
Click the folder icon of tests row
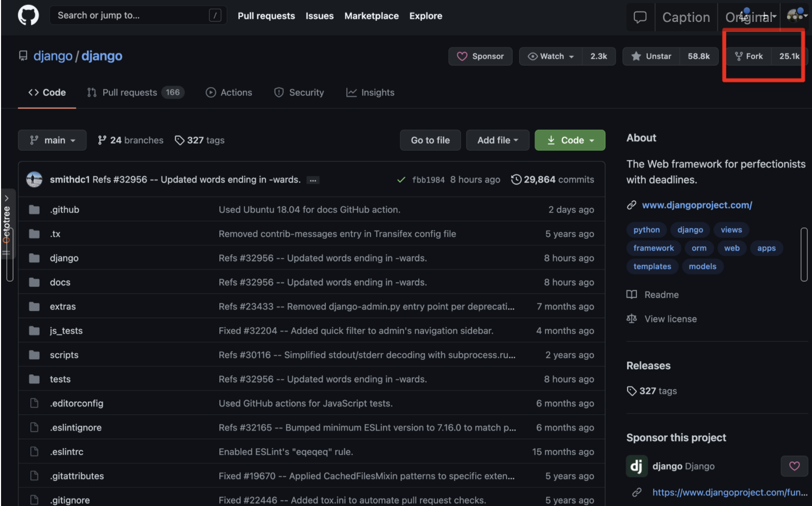point(34,379)
